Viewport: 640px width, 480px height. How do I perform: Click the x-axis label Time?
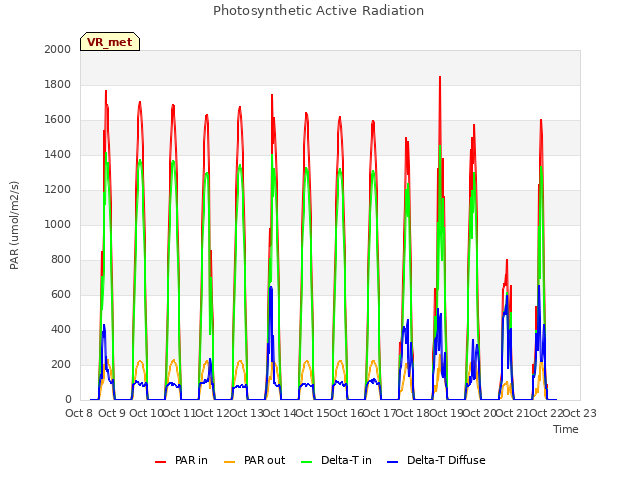coord(566,429)
